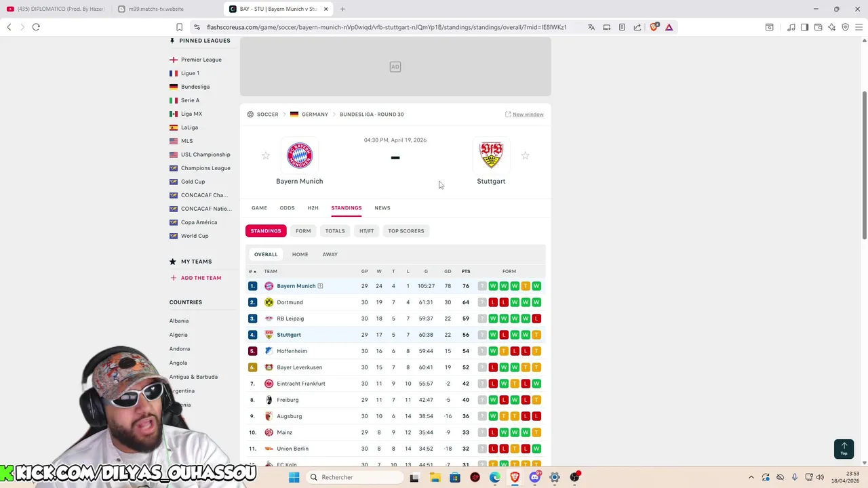Screen dimensions: 868x488
Task: Open Dortmund team in standings
Action: [290, 302]
